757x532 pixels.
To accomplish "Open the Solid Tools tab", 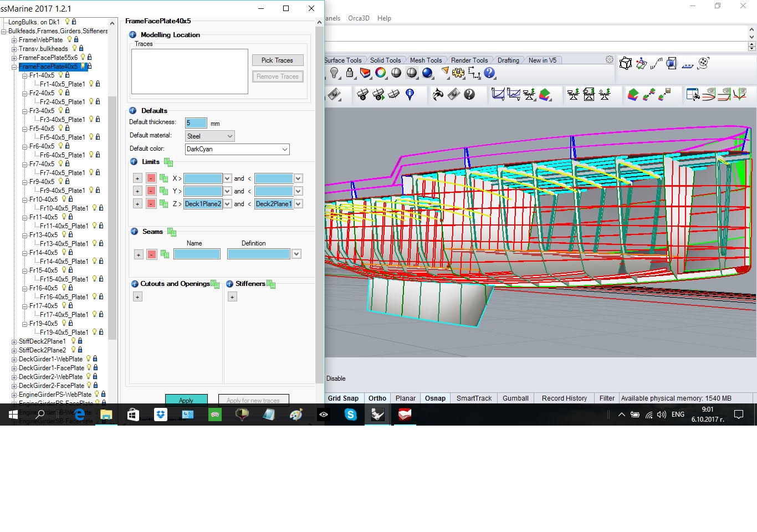I will (385, 60).
